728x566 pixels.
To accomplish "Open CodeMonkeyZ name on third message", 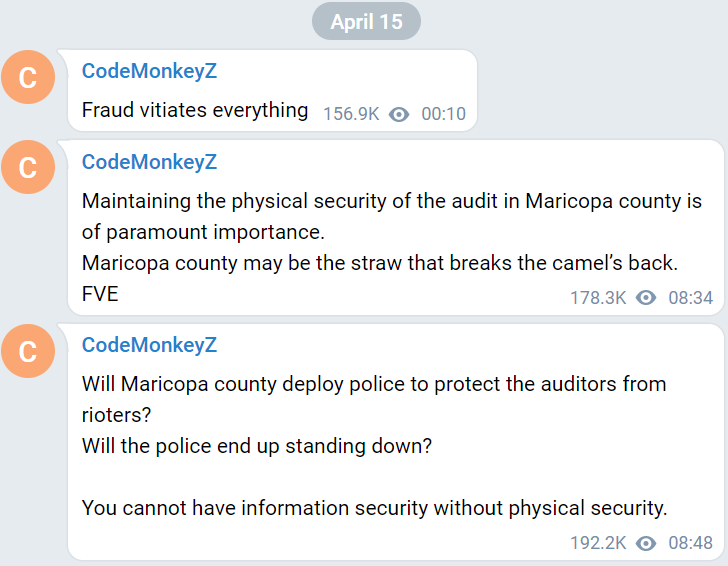I will click(149, 345).
